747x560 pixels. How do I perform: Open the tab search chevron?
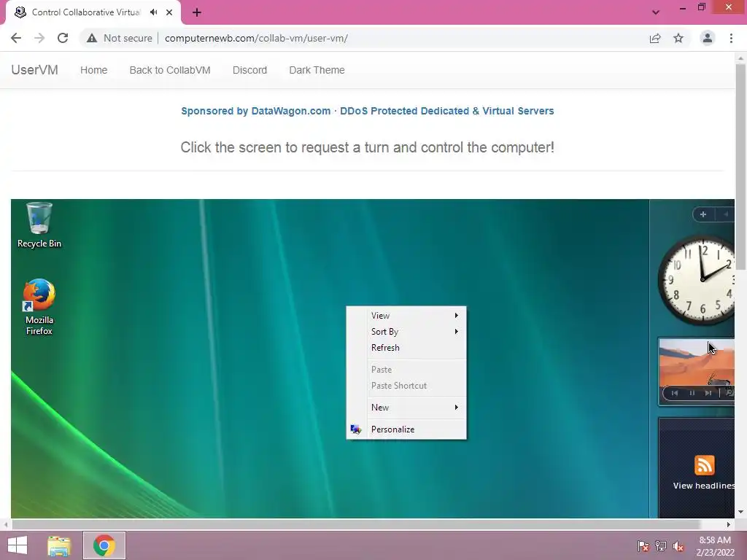coord(656,12)
